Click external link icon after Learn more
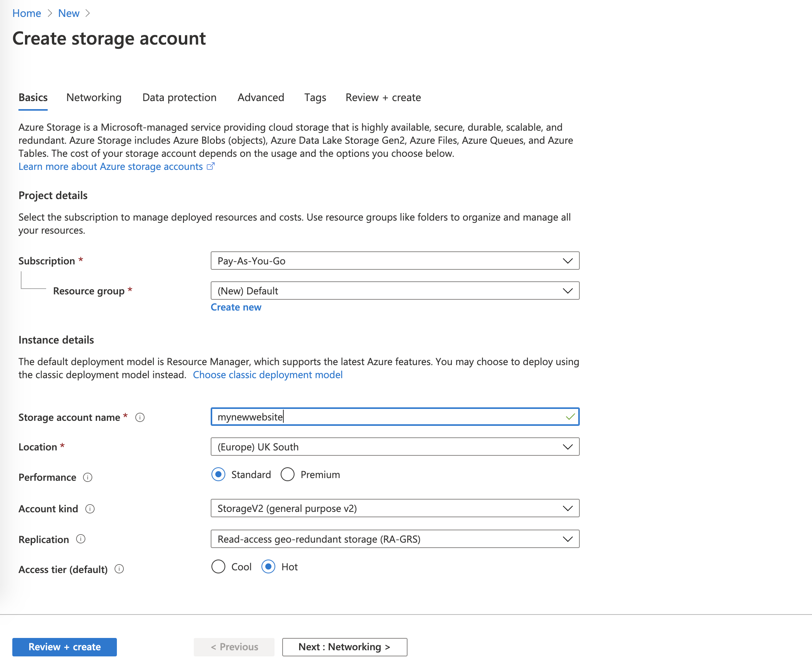 pos(210,166)
